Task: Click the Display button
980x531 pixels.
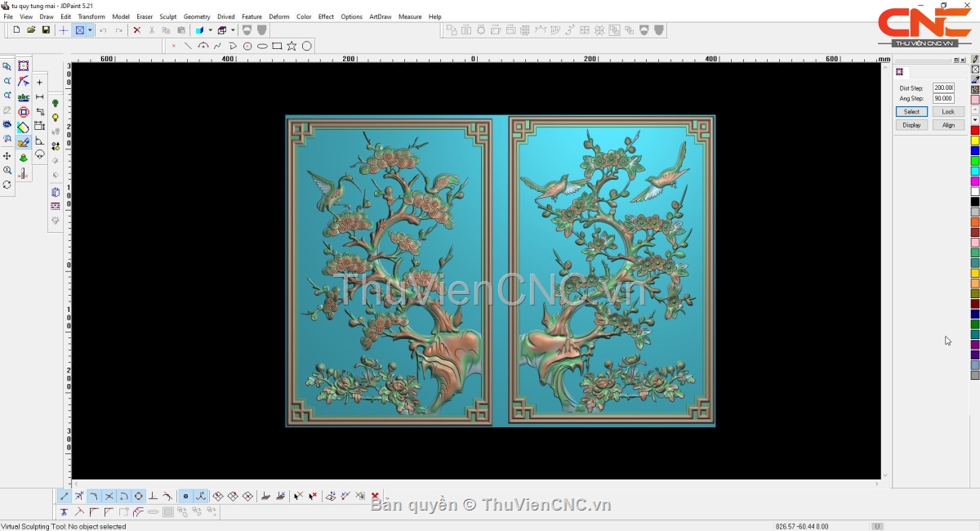Action: pos(911,125)
